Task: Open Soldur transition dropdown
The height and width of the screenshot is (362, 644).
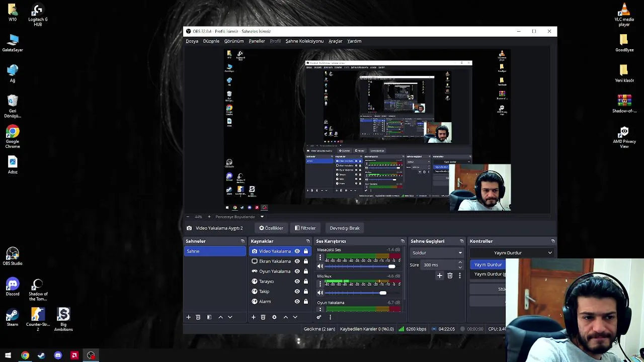Action: coord(437,253)
